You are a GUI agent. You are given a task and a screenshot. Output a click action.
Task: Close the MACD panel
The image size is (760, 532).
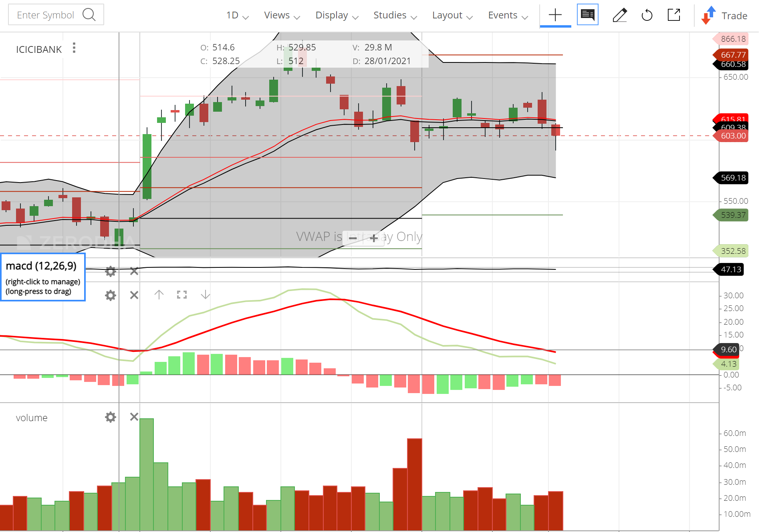tap(134, 295)
